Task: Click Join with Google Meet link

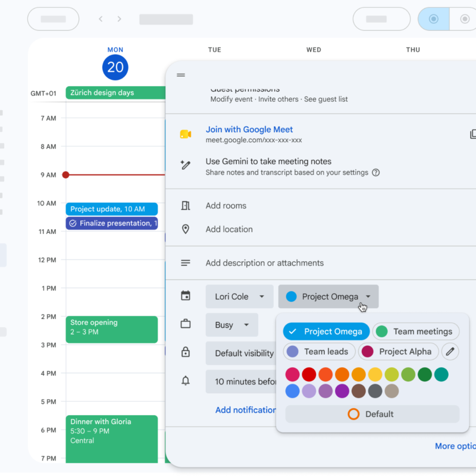Action: [x=249, y=130]
